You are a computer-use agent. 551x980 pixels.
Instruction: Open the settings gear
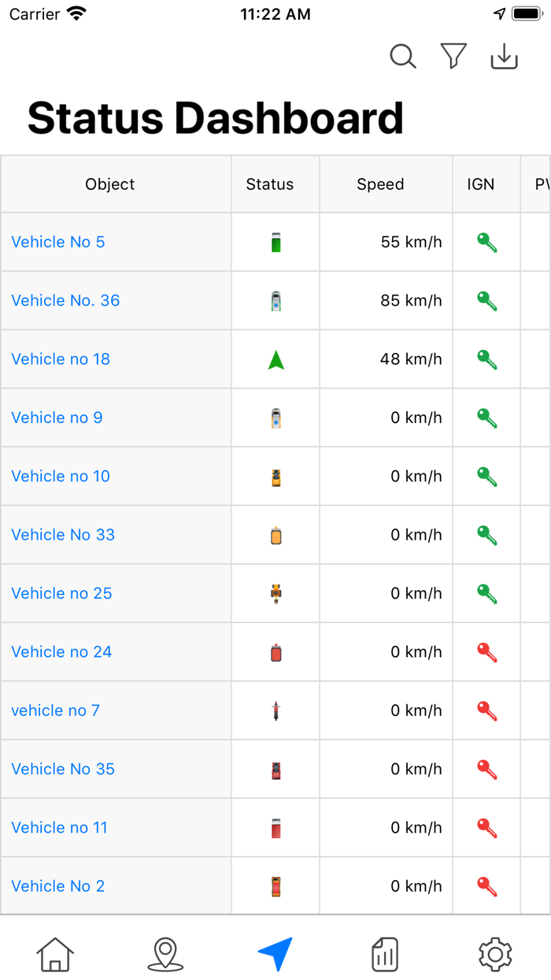(x=495, y=953)
